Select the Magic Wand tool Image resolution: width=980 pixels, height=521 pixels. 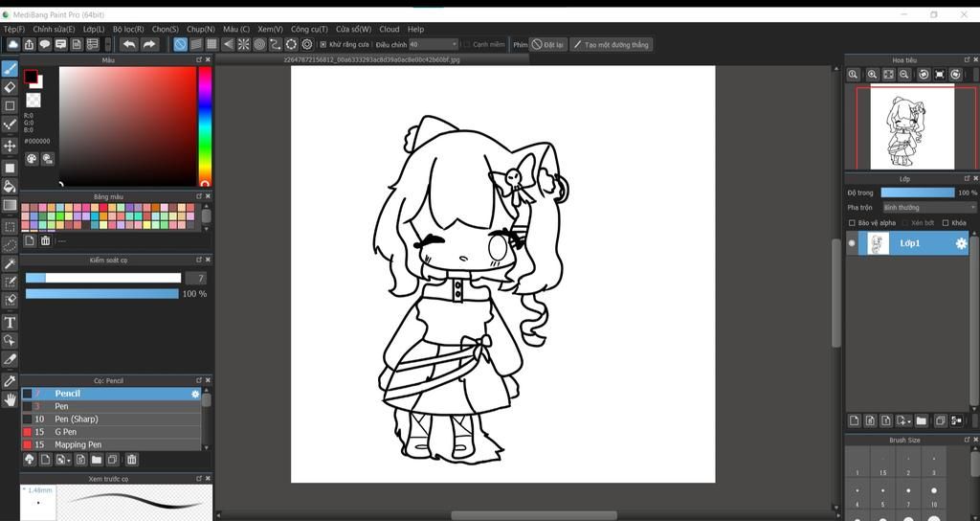click(10, 264)
